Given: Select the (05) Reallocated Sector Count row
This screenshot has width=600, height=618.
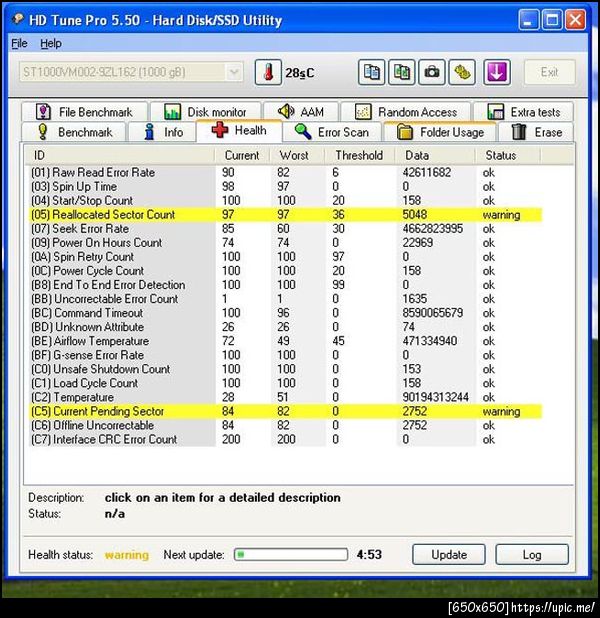Looking at the screenshot, I should 286,214.
